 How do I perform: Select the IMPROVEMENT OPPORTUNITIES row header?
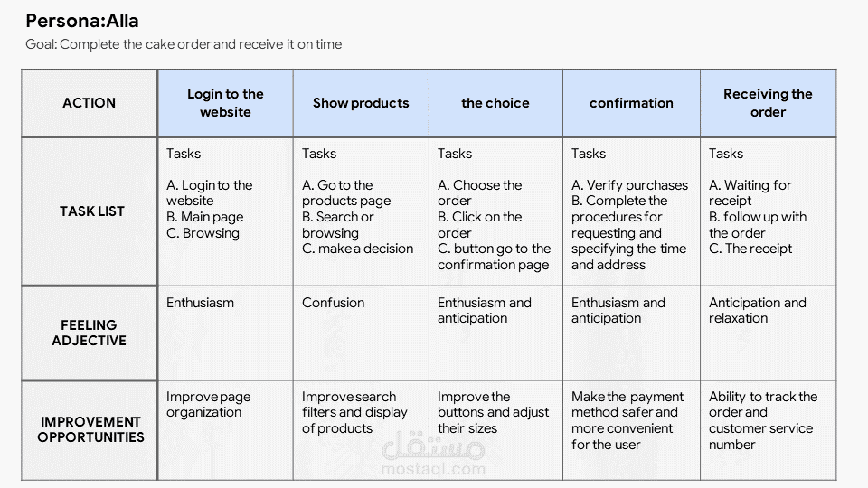(90, 429)
